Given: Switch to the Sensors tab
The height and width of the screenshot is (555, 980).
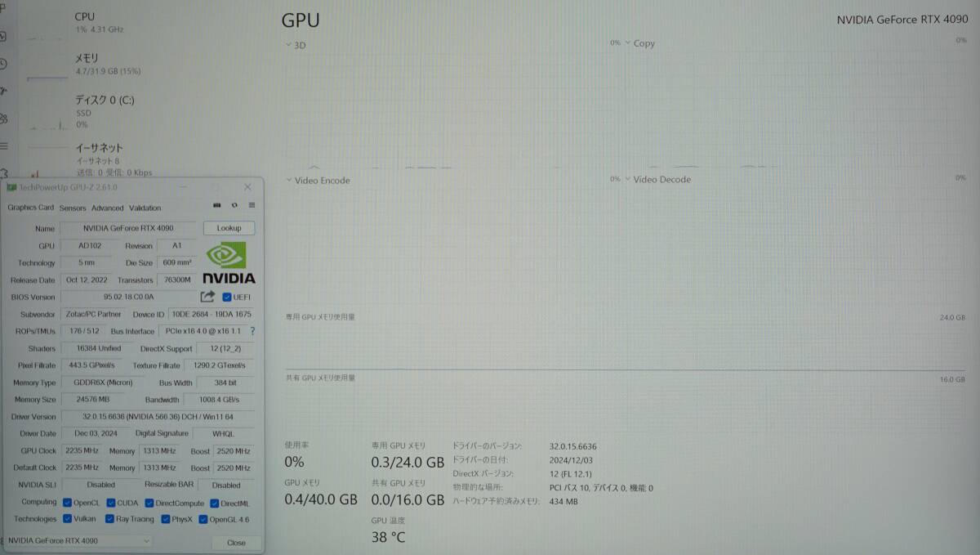Looking at the screenshot, I should [x=73, y=208].
